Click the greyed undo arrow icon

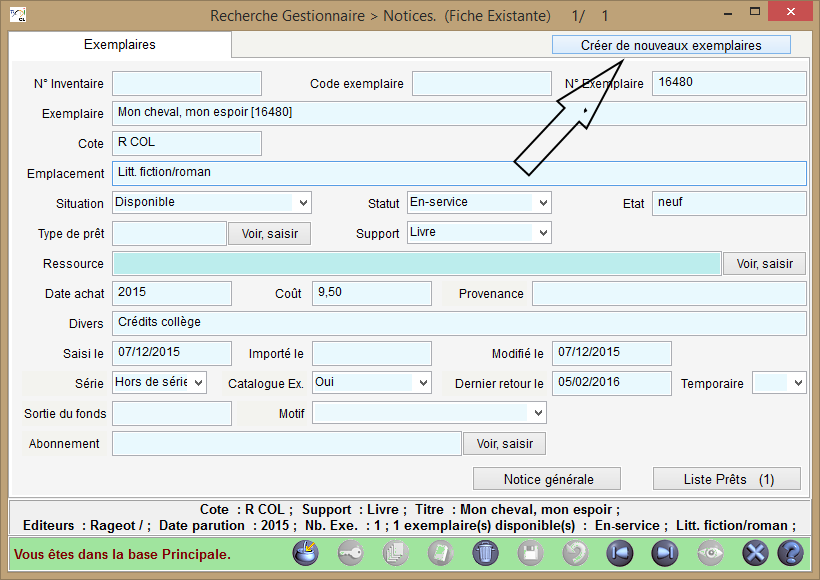click(575, 553)
